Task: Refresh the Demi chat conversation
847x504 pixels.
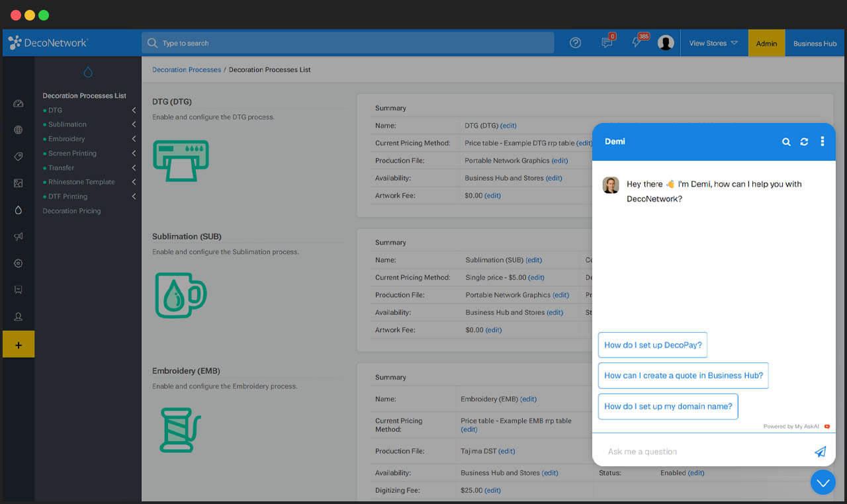Action: 804,142
